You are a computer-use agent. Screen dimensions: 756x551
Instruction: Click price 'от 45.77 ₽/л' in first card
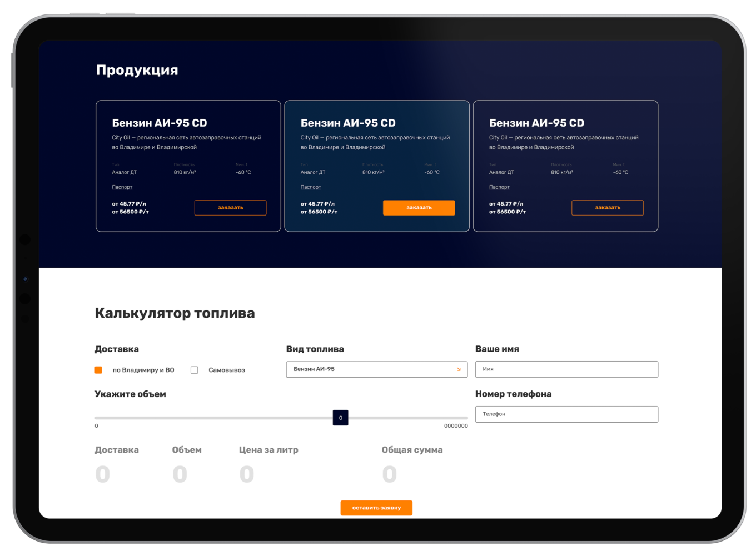click(129, 204)
